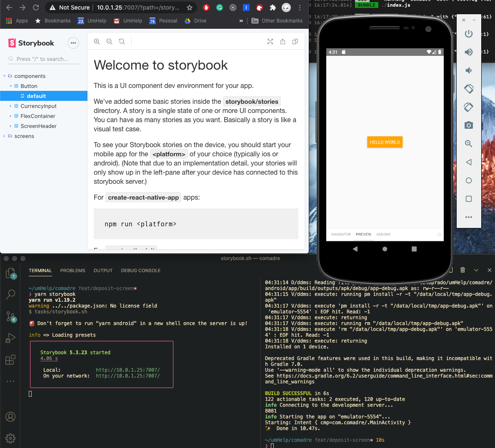This screenshot has width=495, height=448.
Task: Click emulator sidebar overview square
Action: [469, 199]
